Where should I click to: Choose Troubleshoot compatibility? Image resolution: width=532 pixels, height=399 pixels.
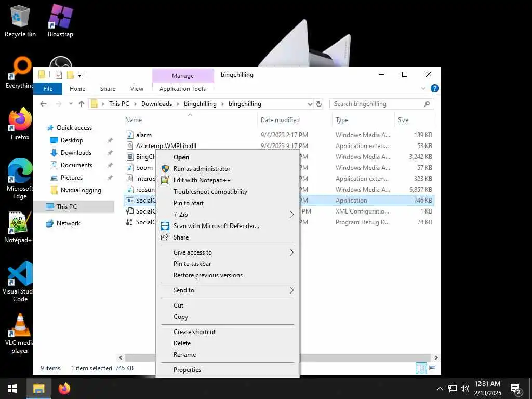(228, 192)
